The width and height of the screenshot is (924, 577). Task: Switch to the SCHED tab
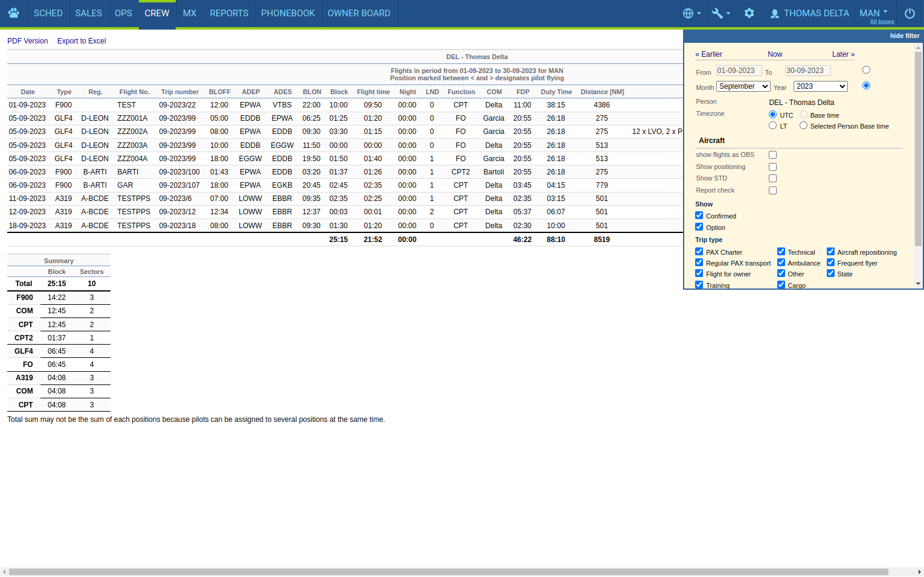48,13
